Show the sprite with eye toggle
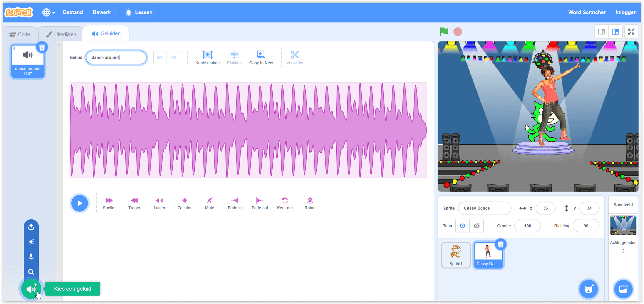Image resolution: width=644 pixels, height=304 pixels. 462,226
